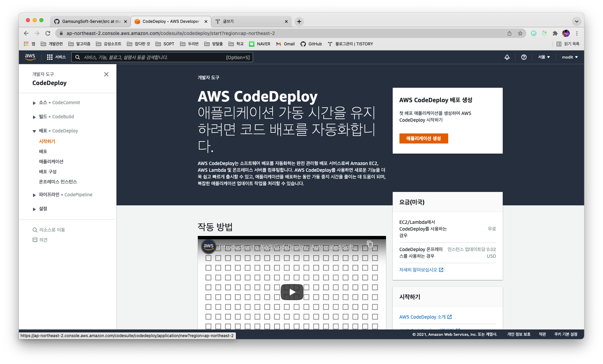Click the share page icon in address bar
The image size is (603, 364).
point(509,33)
